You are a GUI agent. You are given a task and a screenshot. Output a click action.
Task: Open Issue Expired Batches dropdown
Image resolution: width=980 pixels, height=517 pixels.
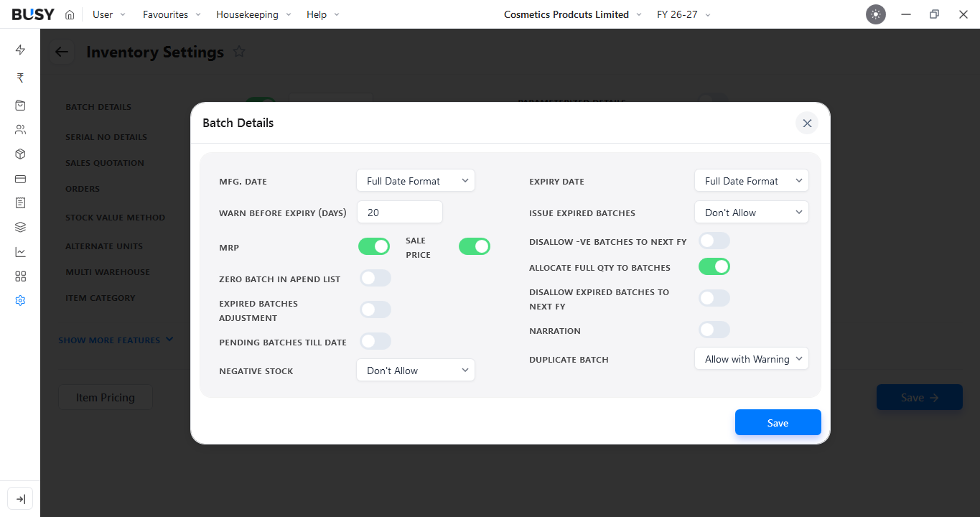pos(752,213)
